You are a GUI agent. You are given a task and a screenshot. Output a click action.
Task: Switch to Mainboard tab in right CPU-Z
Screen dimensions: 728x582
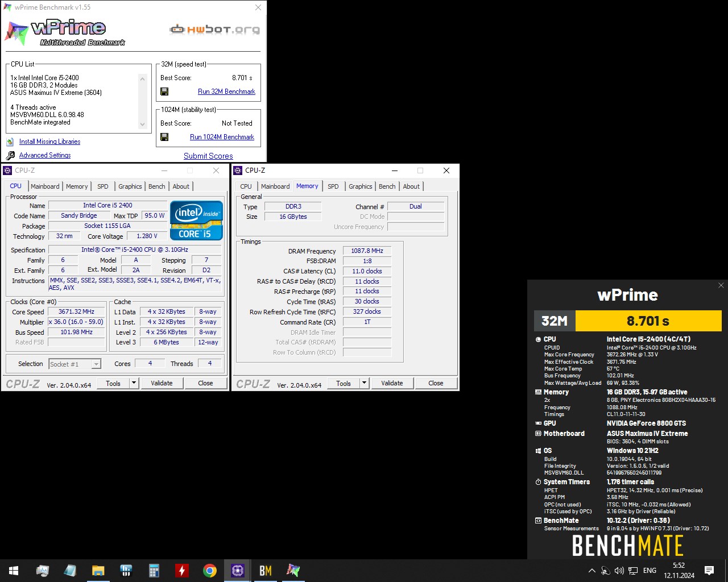(x=275, y=186)
